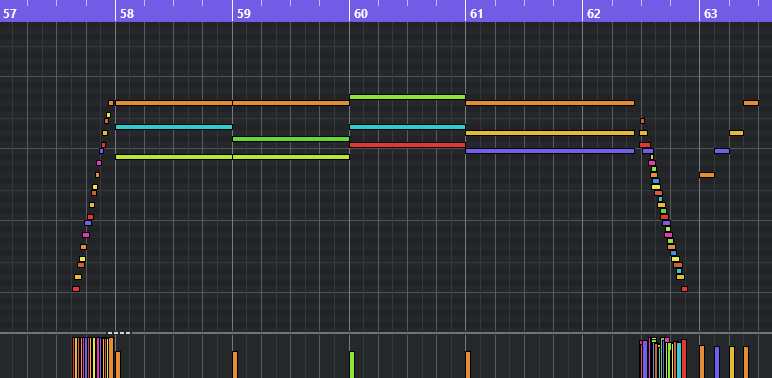Select the top orange note in bar 59
The height and width of the screenshot is (378, 772).
tap(291, 103)
